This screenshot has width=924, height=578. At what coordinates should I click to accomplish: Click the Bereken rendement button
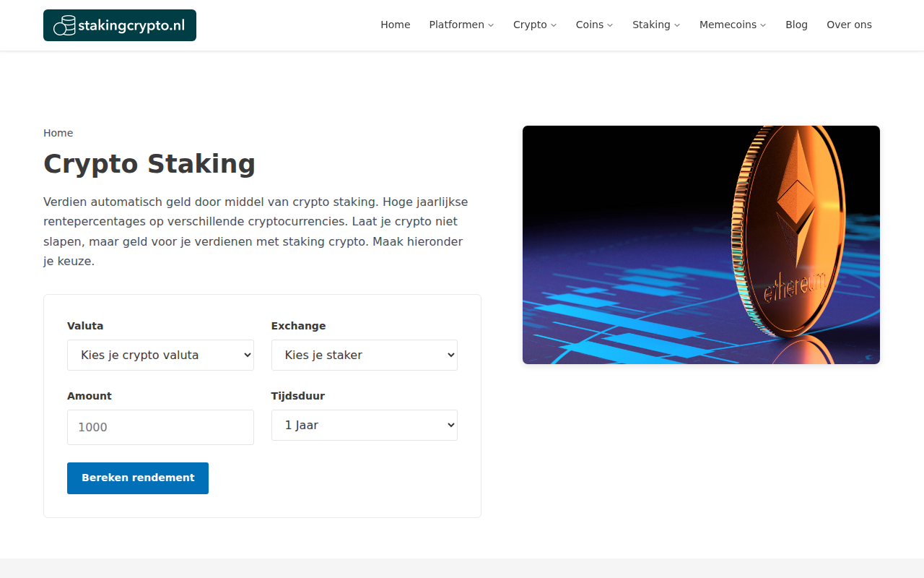pos(138,478)
